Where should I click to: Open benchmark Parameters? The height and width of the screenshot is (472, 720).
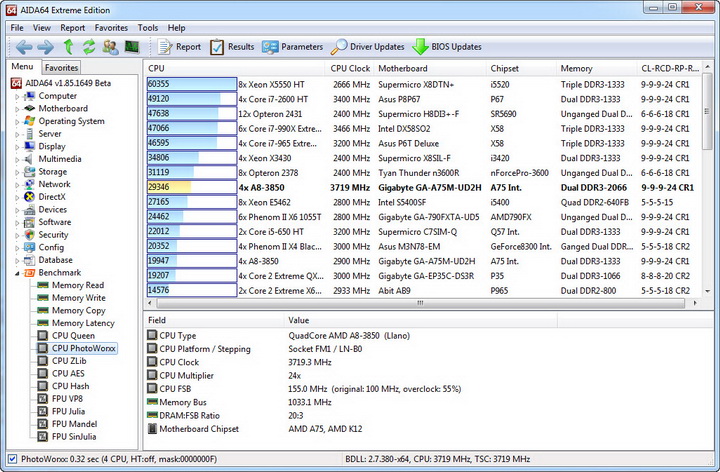tap(292, 47)
